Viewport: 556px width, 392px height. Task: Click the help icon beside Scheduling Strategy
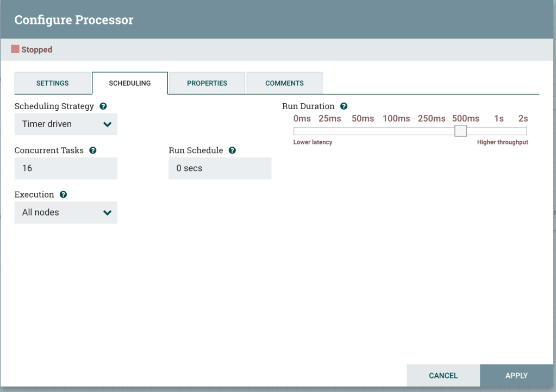[103, 106]
